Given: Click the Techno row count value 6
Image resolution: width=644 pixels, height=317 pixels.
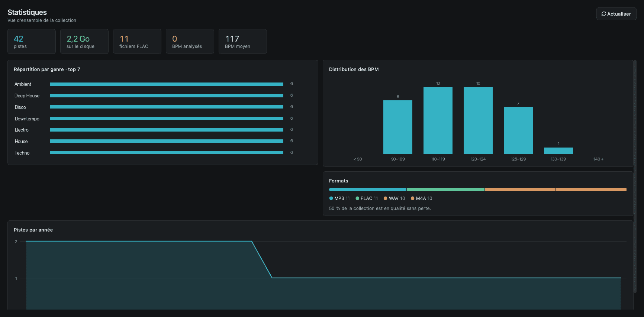Looking at the screenshot, I should [x=292, y=152].
